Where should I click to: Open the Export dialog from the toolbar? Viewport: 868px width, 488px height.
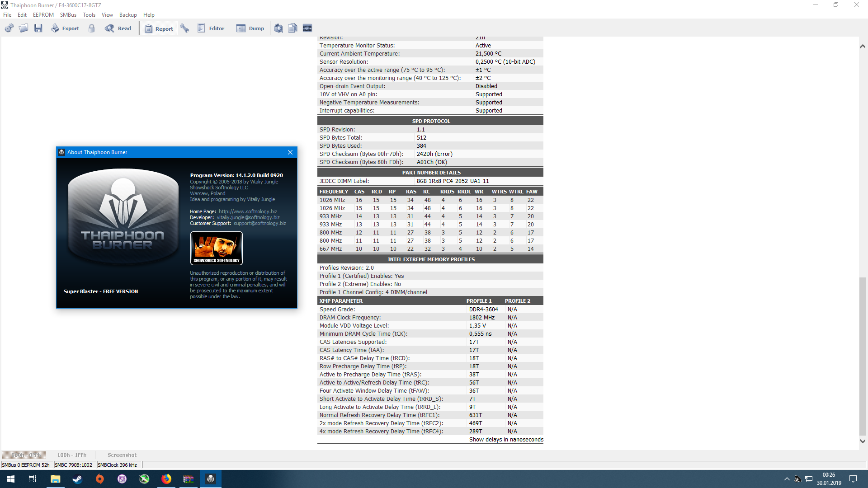pyautogui.click(x=65, y=28)
